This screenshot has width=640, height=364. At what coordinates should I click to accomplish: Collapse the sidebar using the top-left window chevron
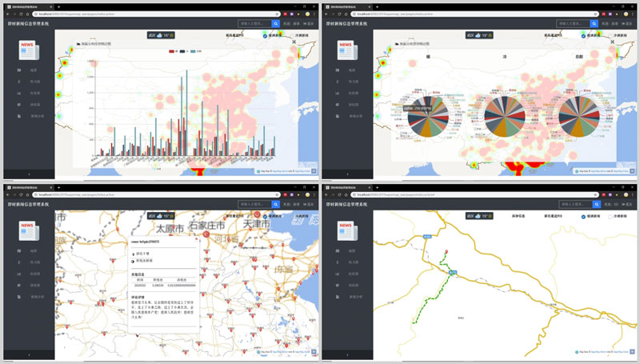tap(29, 173)
